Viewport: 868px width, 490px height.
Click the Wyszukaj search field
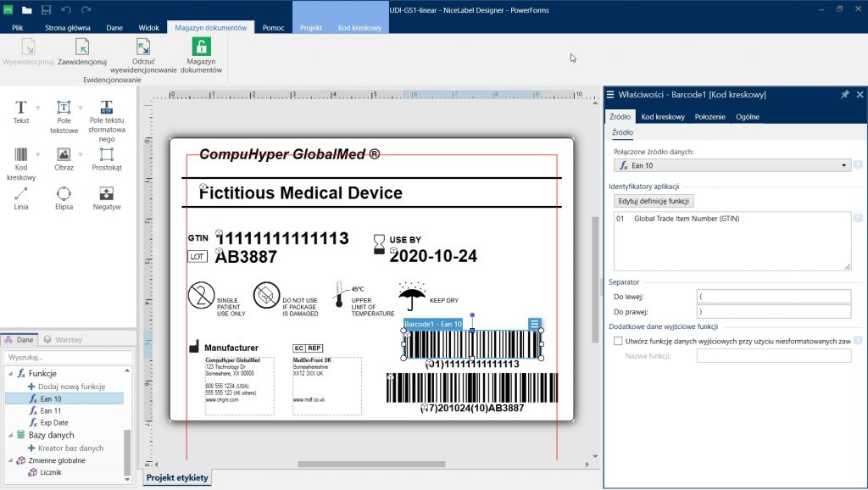coord(69,357)
